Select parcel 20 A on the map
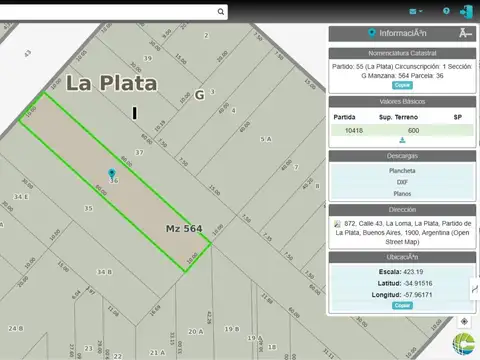480x360 pixels. tap(196, 332)
